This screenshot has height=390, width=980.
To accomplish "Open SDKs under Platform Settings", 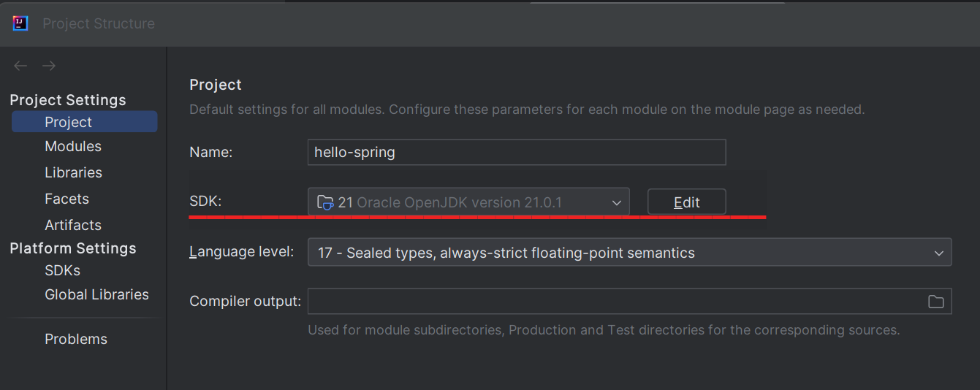I will click(62, 270).
